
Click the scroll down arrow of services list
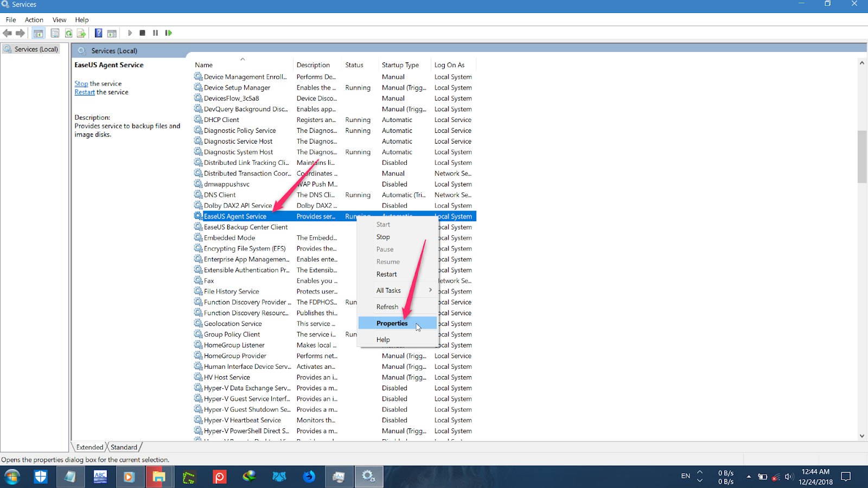tap(862, 436)
